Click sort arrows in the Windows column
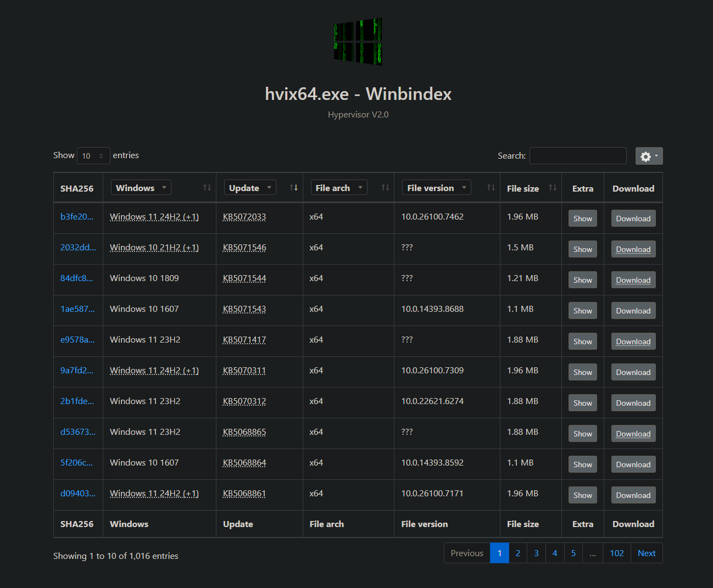Viewport: 713px width, 588px height. click(x=207, y=188)
